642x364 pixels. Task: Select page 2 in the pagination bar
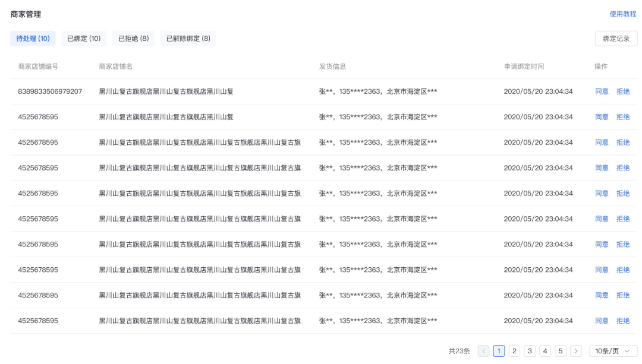[x=514, y=351]
